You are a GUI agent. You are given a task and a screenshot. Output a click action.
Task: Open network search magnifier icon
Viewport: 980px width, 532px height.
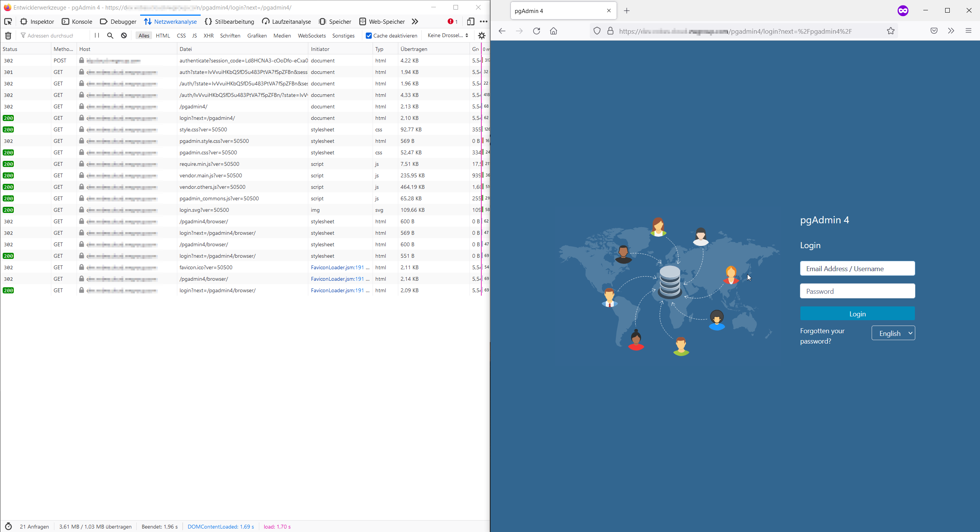[110, 36]
